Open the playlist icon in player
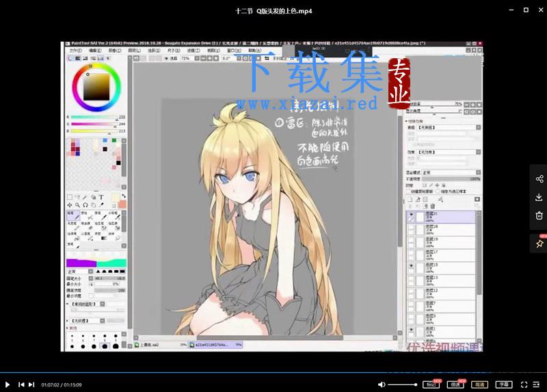Viewport: 547px width, 392px height. coord(536,384)
